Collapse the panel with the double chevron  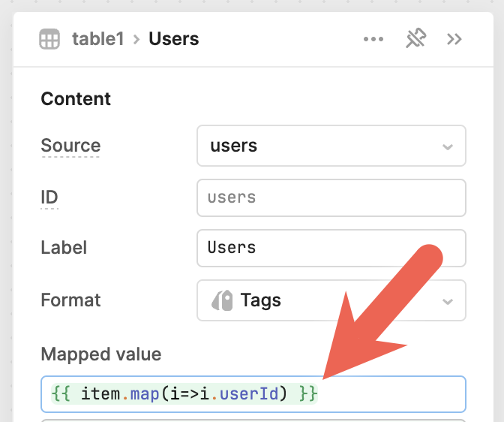pos(454,39)
